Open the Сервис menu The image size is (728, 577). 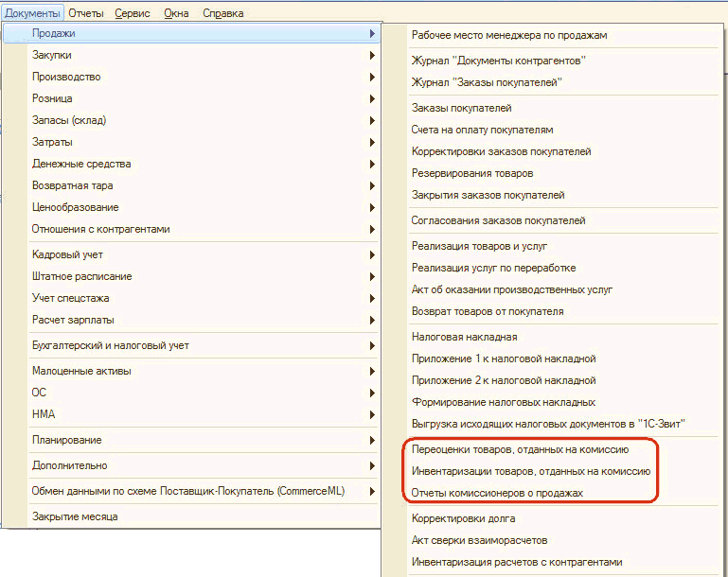(132, 13)
